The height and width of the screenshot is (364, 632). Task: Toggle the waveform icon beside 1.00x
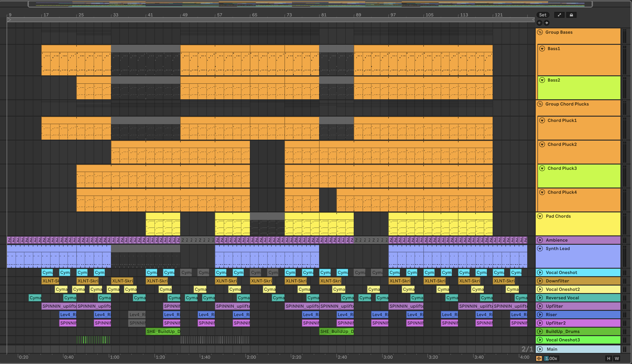click(539, 358)
